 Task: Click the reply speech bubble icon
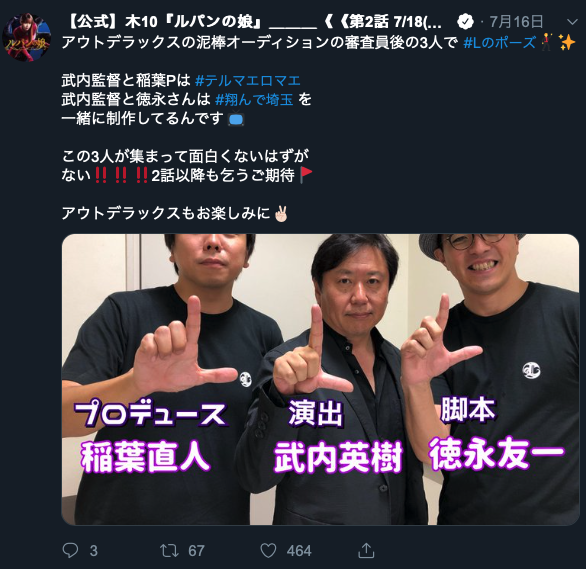[70, 550]
